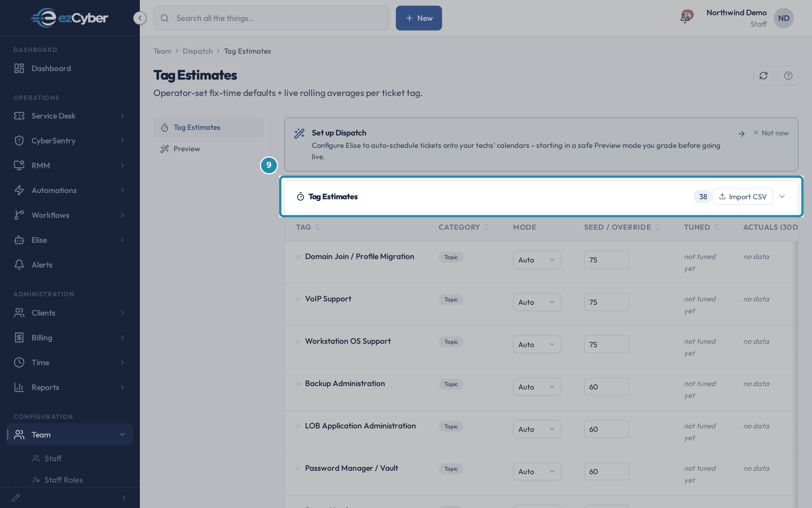Click the refresh icon button
This screenshot has width=812, height=508.
(x=763, y=76)
